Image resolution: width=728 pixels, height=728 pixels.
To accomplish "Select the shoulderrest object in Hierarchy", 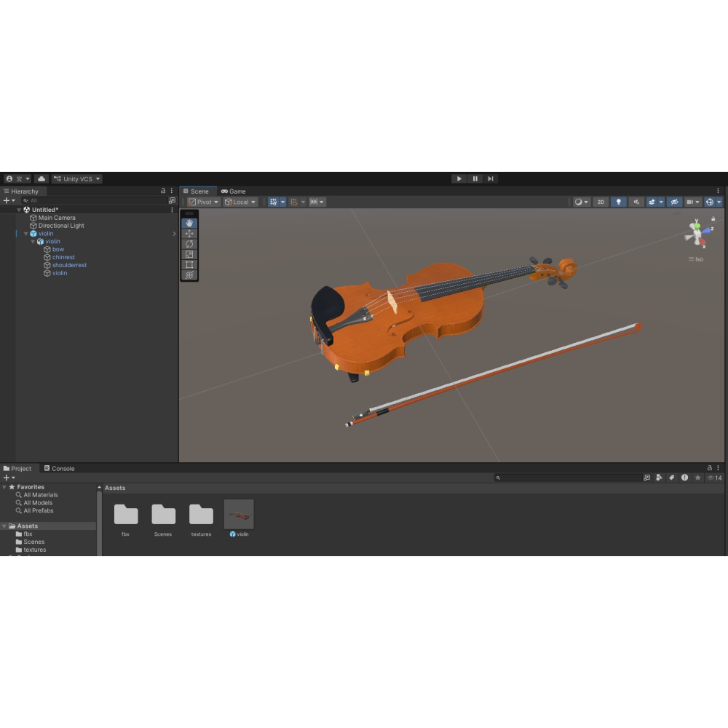I will 70,265.
